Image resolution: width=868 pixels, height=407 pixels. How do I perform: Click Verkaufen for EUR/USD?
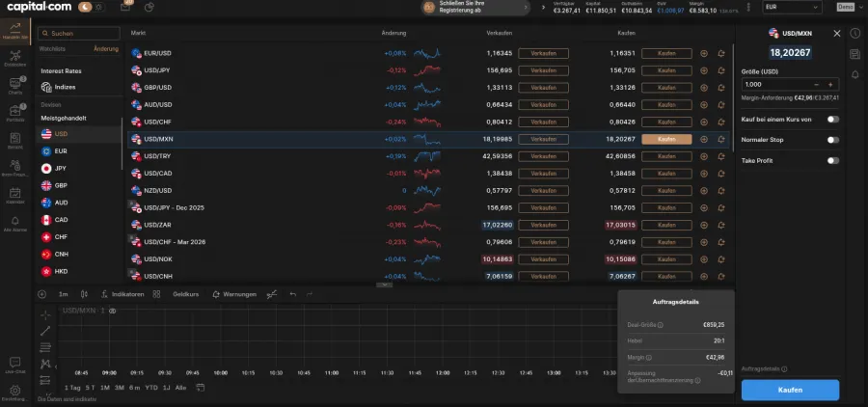(543, 54)
